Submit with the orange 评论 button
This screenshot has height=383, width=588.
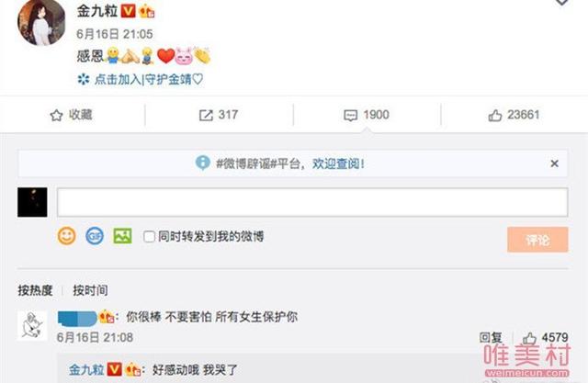pyautogui.click(x=537, y=240)
